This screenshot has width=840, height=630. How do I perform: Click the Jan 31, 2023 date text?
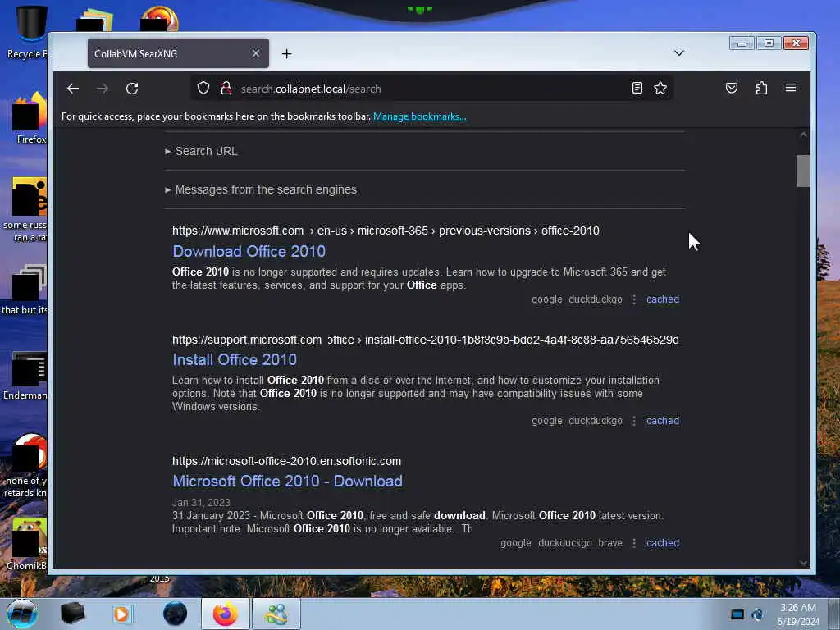click(x=201, y=503)
